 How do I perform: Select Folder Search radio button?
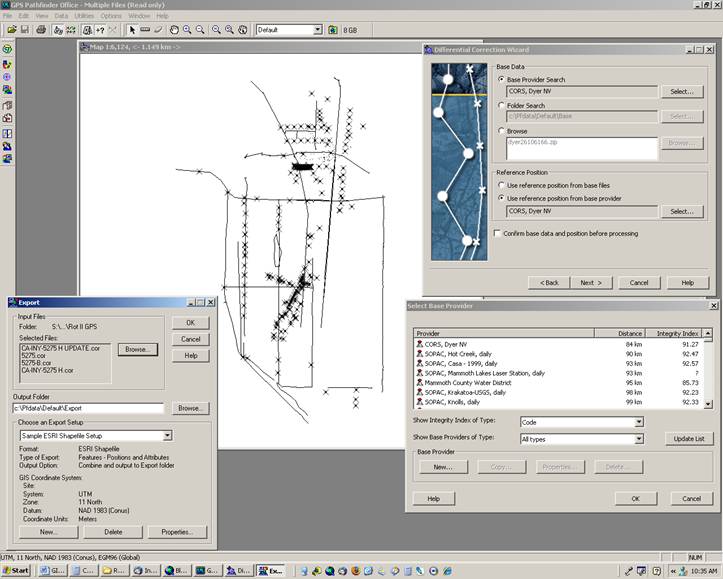point(501,105)
